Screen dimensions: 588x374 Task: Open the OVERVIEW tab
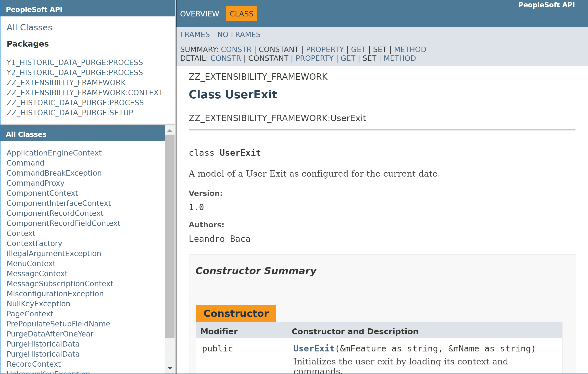pyautogui.click(x=200, y=14)
